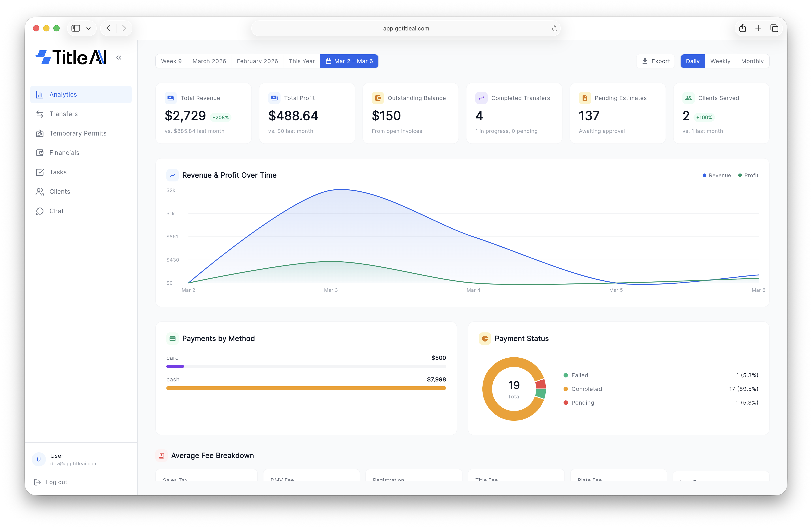Select the February 2026 range tab
The image size is (812, 528).
click(x=257, y=61)
